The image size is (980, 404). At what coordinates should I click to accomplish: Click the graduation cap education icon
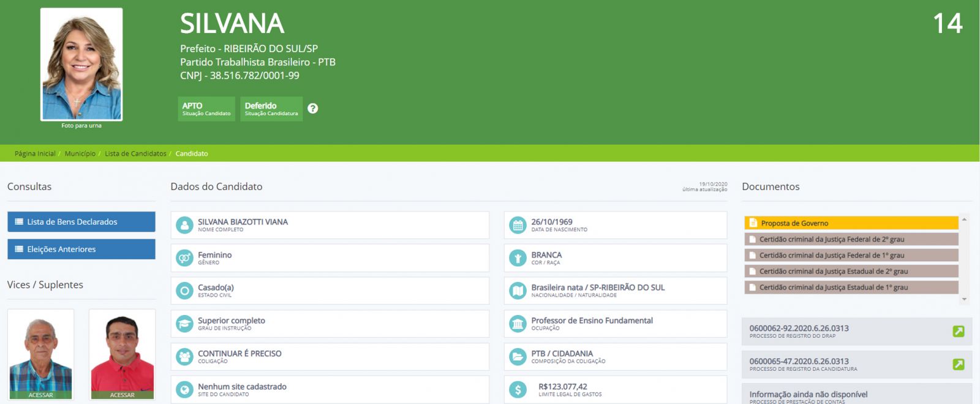tap(184, 324)
